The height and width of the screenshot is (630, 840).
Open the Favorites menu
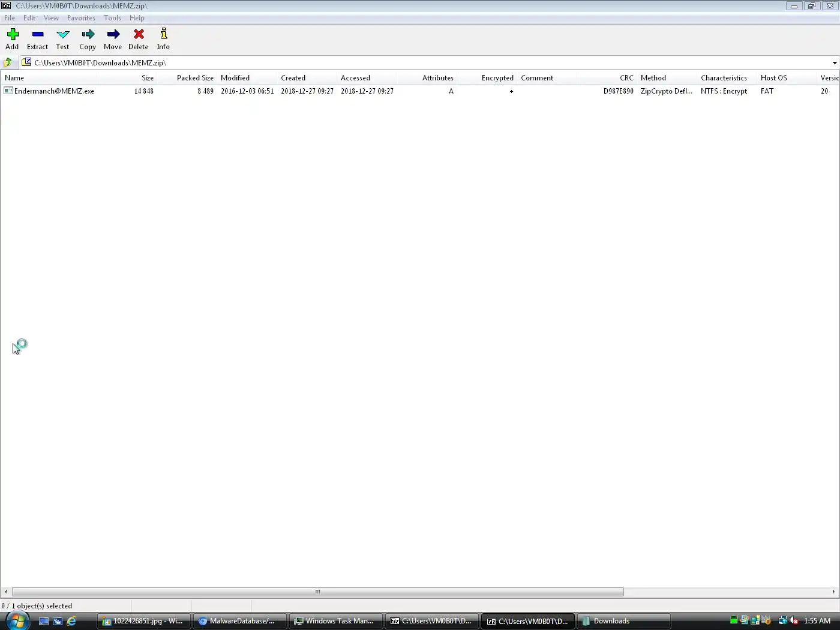click(81, 18)
